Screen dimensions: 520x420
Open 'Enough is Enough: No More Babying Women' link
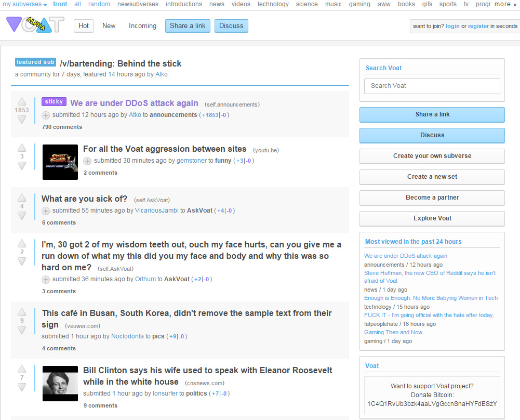pos(431,298)
